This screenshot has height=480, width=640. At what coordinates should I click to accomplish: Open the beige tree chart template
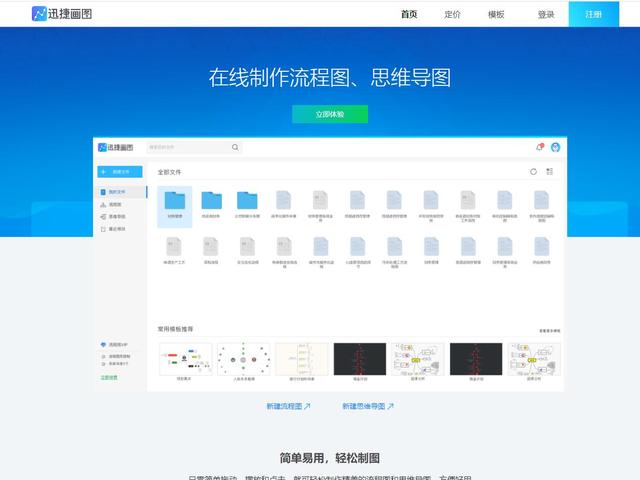click(302, 359)
